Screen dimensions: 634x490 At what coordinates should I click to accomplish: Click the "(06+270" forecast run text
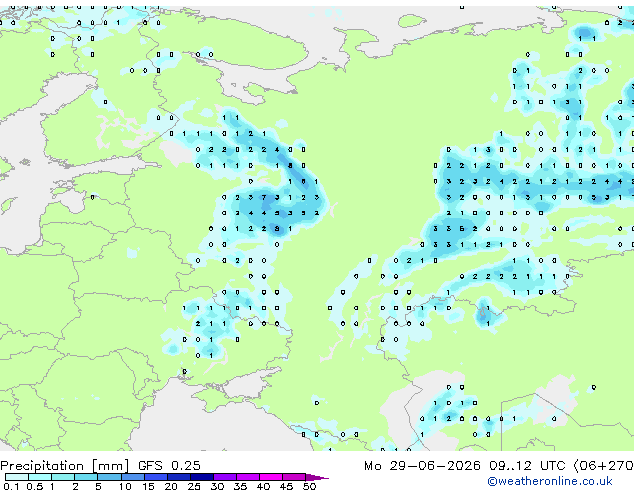(x=603, y=466)
